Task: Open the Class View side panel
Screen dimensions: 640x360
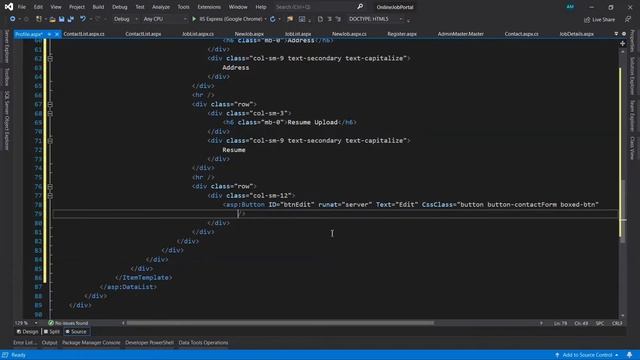Action: pos(632,148)
